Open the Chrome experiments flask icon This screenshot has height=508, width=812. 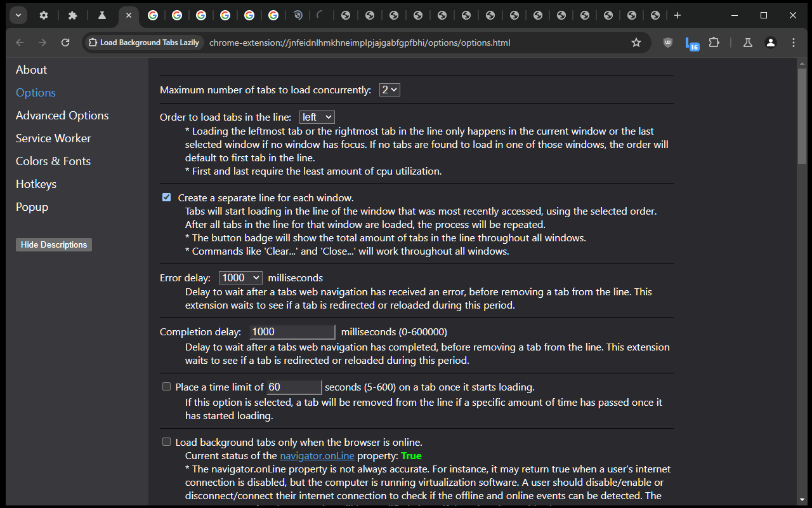747,43
